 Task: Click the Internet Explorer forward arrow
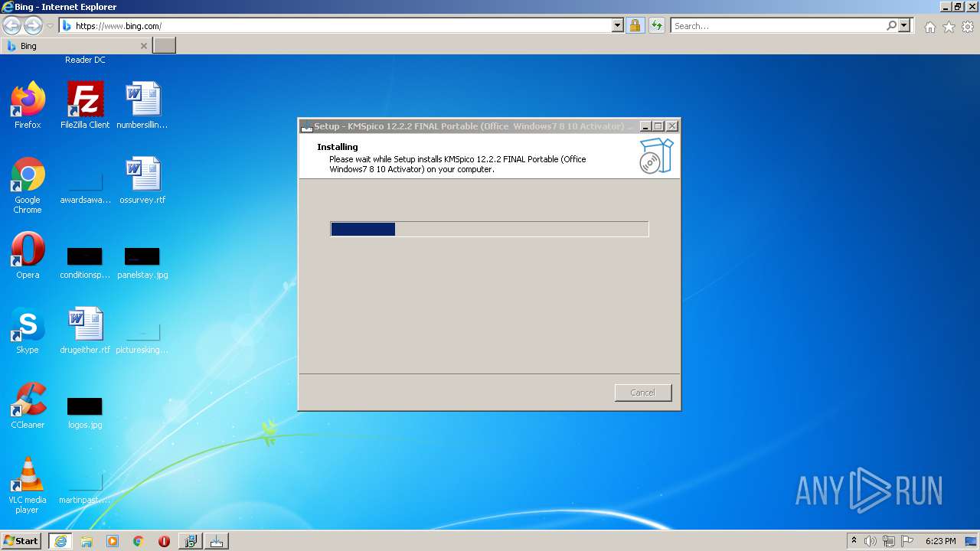click(x=33, y=25)
